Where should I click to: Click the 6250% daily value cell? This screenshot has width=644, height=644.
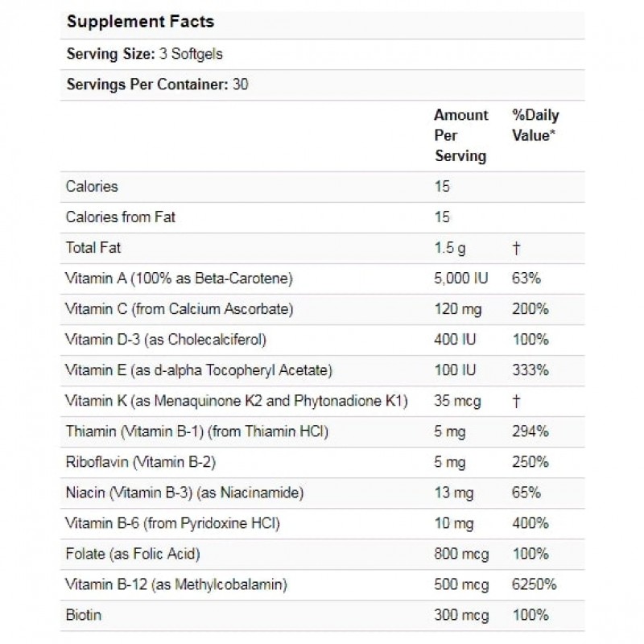(x=534, y=584)
